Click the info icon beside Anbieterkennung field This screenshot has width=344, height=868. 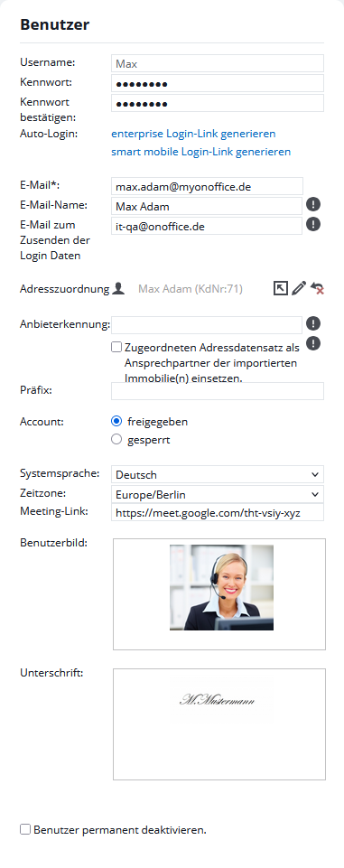click(313, 323)
